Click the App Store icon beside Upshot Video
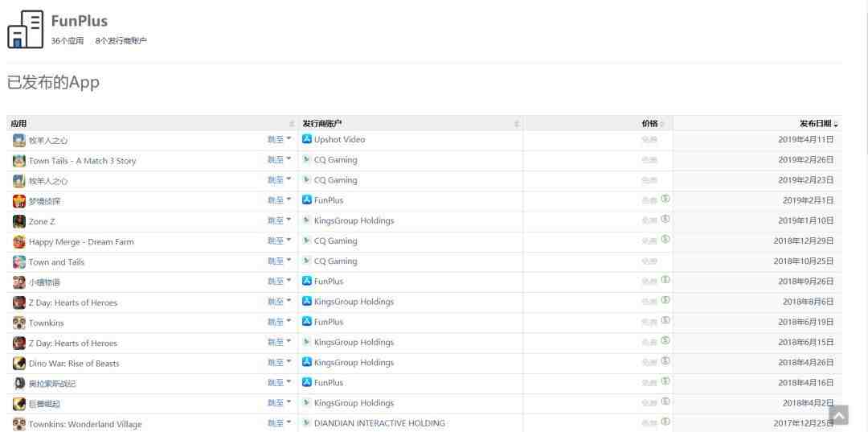The image size is (868, 432). coord(307,139)
